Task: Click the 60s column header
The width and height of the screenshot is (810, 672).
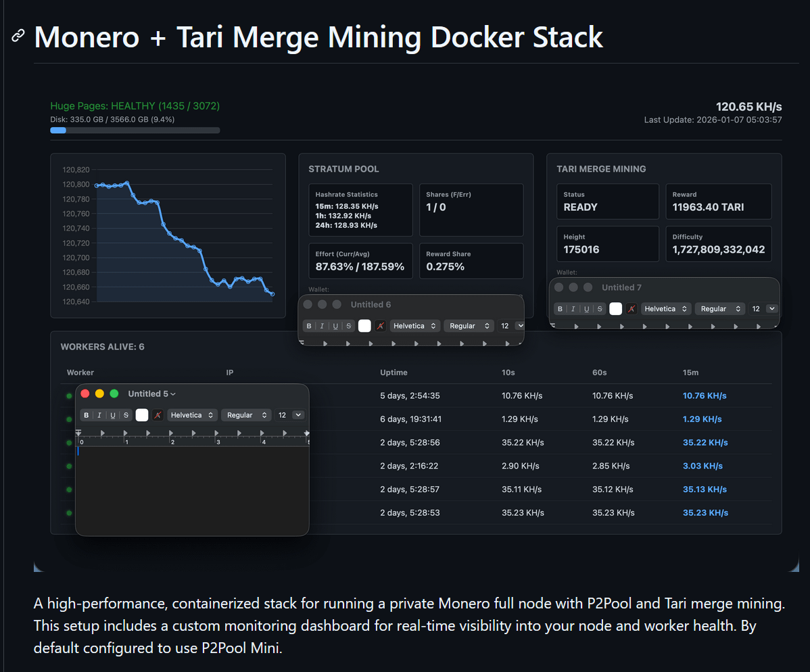Action: 599,373
